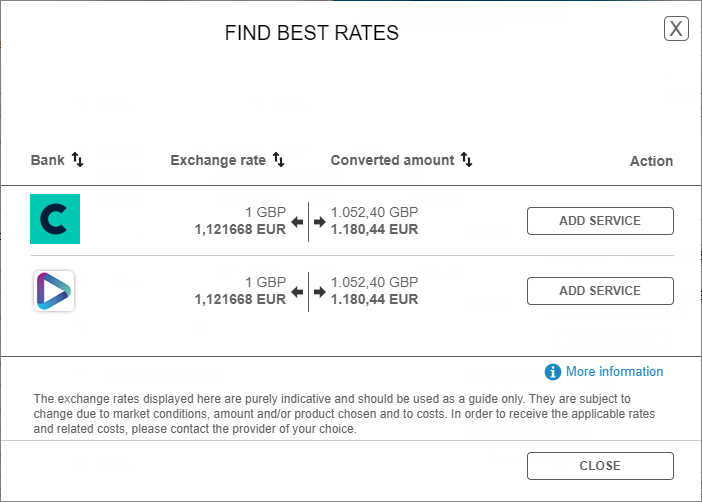Click the Bank column header
The width and height of the screenshot is (702, 502).
point(47,160)
